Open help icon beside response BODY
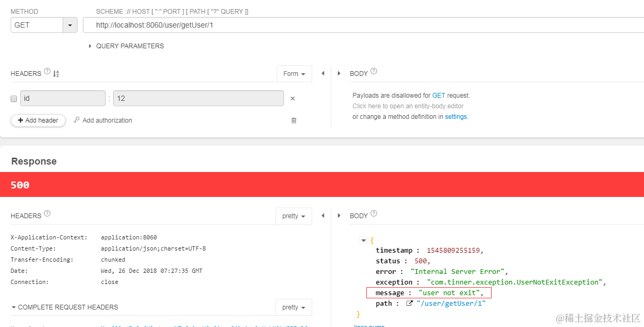The height and width of the screenshot is (327, 644). pyautogui.click(x=374, y=213)
